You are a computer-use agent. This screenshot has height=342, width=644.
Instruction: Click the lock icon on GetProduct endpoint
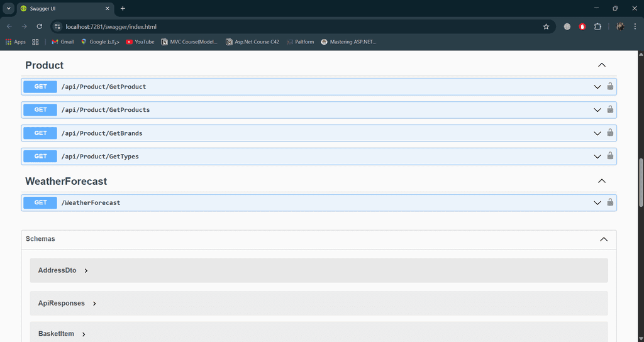pos(610,87)
